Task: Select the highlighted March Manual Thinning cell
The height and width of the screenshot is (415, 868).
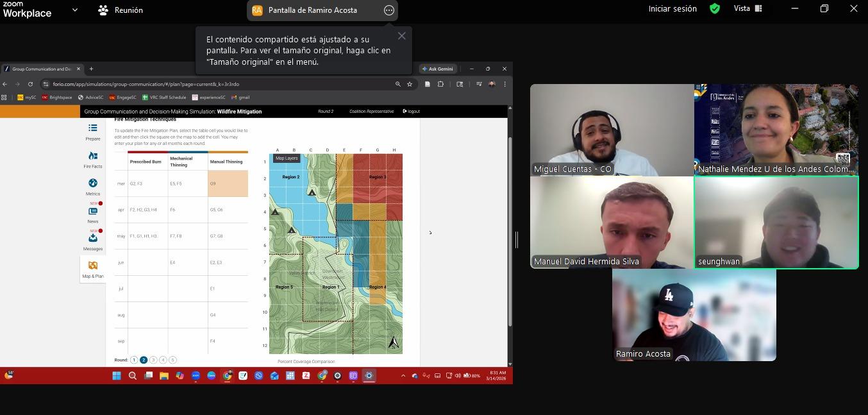Action: pos(228,183)
